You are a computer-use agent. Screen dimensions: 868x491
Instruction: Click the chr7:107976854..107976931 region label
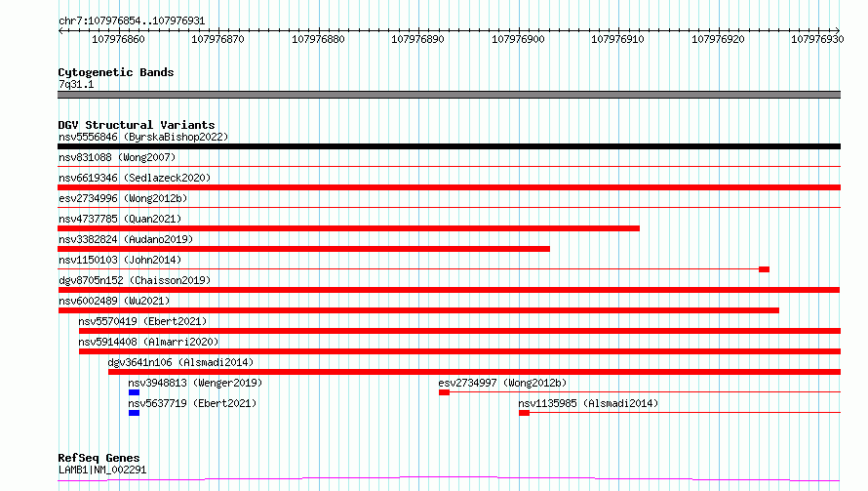click(x=132, y=20)
